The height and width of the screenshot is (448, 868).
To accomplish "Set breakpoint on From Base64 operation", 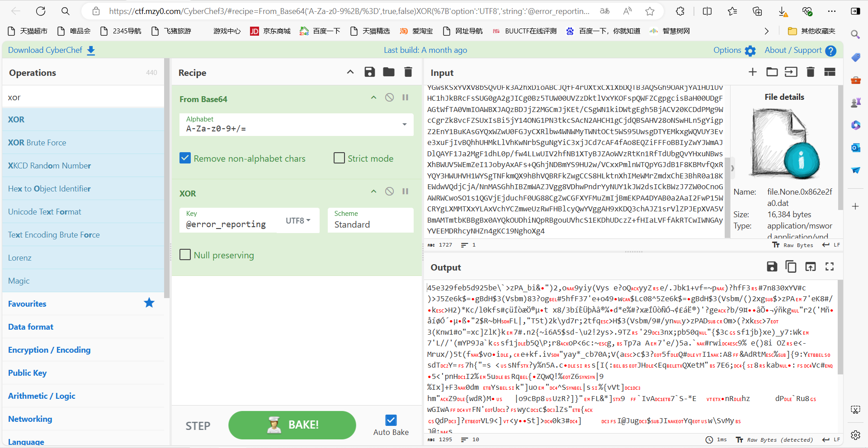I will click(x=406, y=98).
